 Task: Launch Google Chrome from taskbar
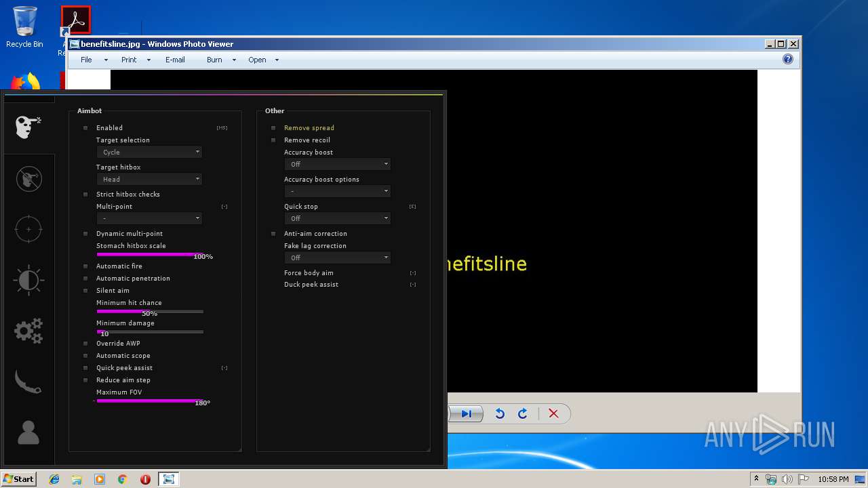click(x=123, y=479)
